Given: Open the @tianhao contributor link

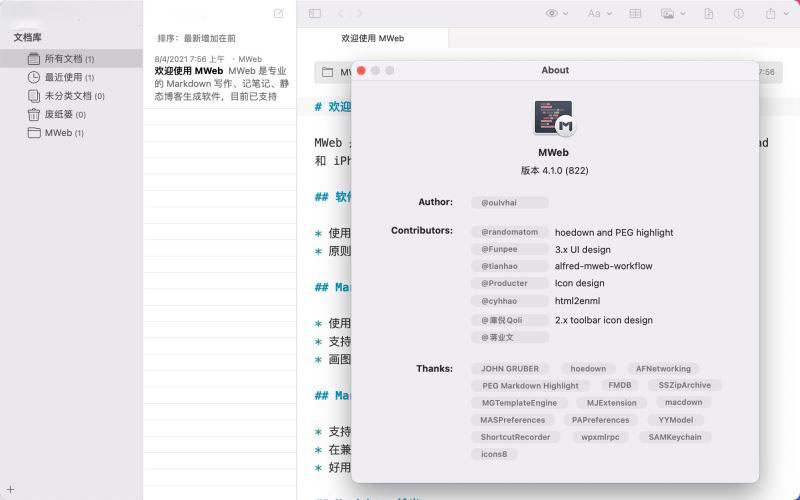Looking at the screenshot, I should 510,266.
